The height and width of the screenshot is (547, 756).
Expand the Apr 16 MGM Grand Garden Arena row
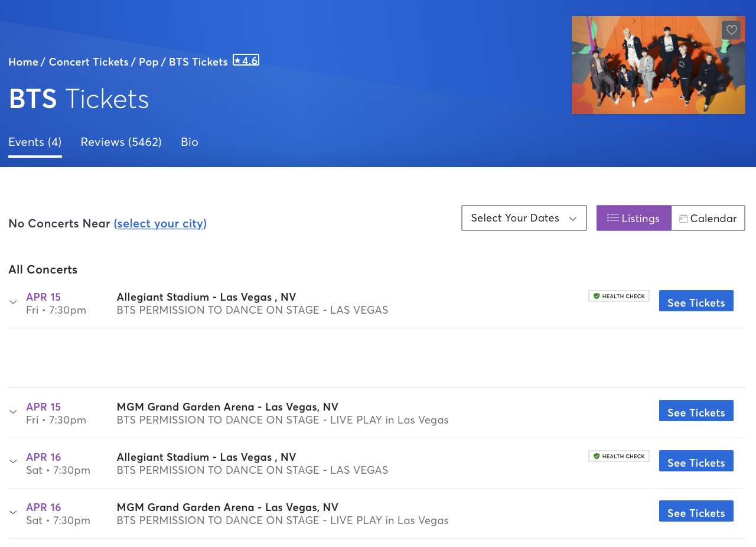coord(13,513)
